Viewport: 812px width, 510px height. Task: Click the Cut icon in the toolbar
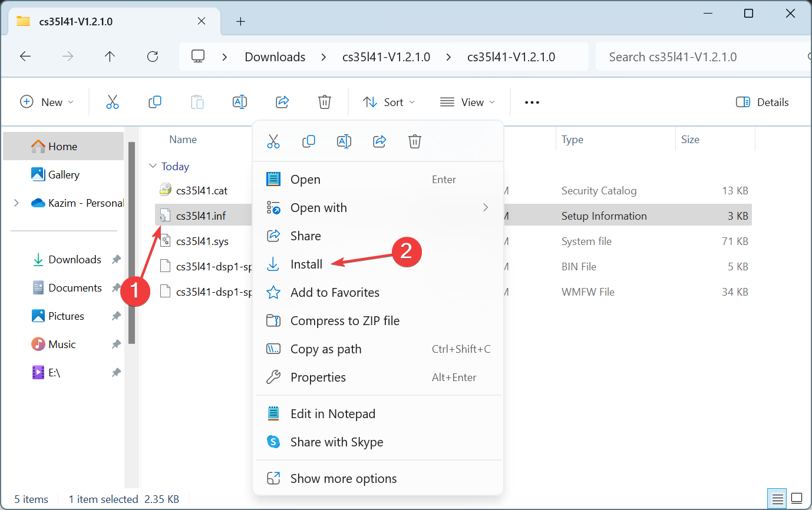113,102
